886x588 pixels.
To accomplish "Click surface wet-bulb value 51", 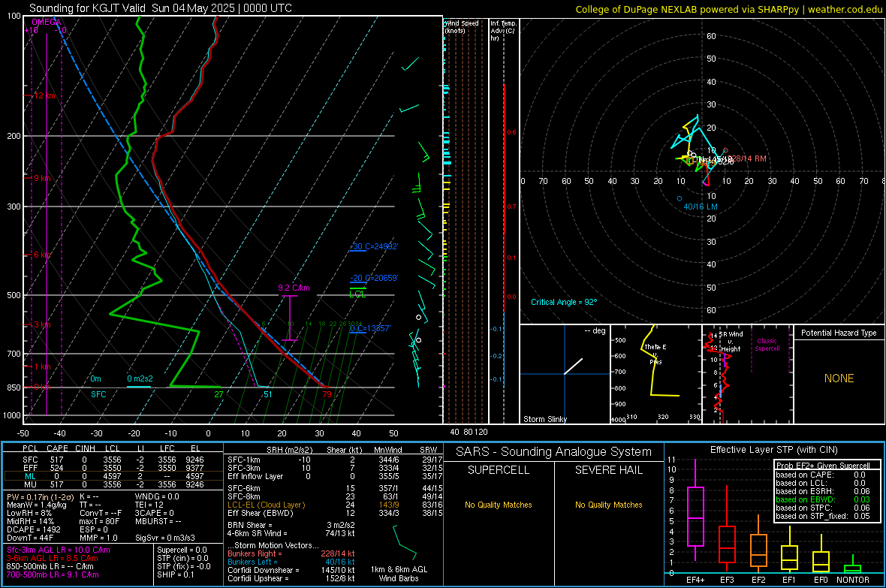I will [x=268, y=395].
